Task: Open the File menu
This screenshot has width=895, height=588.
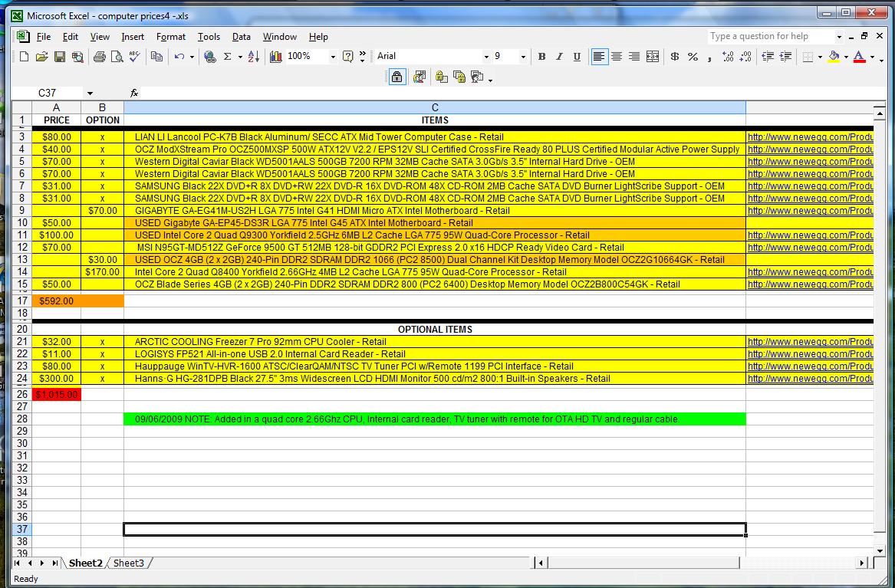Action: coord(44,37)
